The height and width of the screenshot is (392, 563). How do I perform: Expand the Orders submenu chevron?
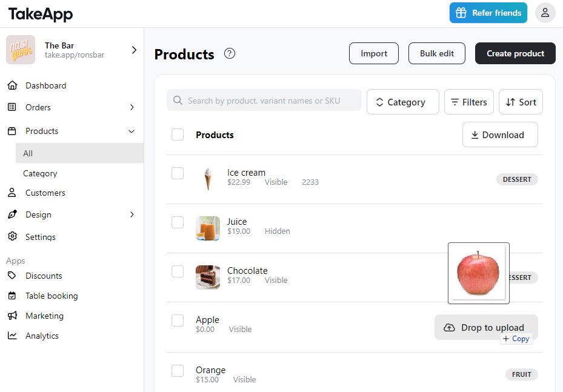pyautogui.click(x=132, y=107)
